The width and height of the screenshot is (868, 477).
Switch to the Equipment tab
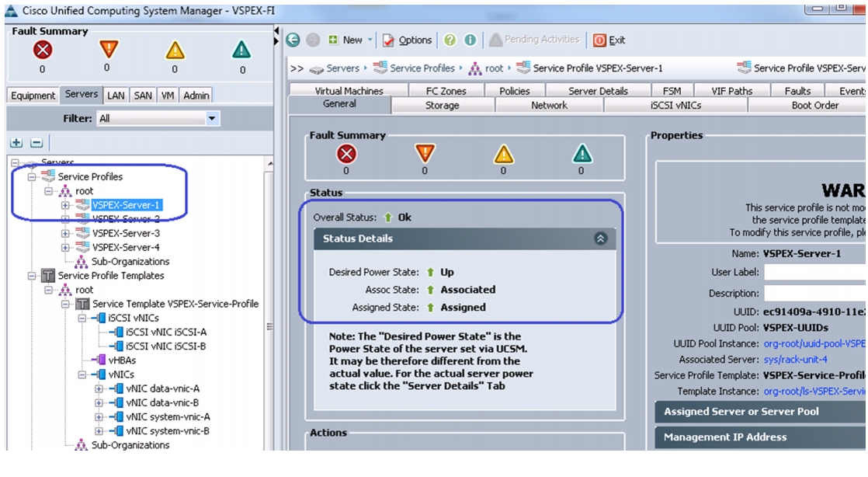coord(33,96)
